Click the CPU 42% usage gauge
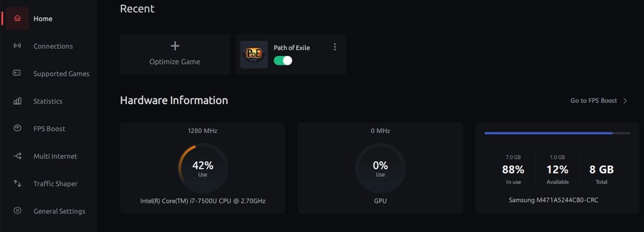Image resolution: width=644 pixels, height=232 pixels. pos(202,168)
